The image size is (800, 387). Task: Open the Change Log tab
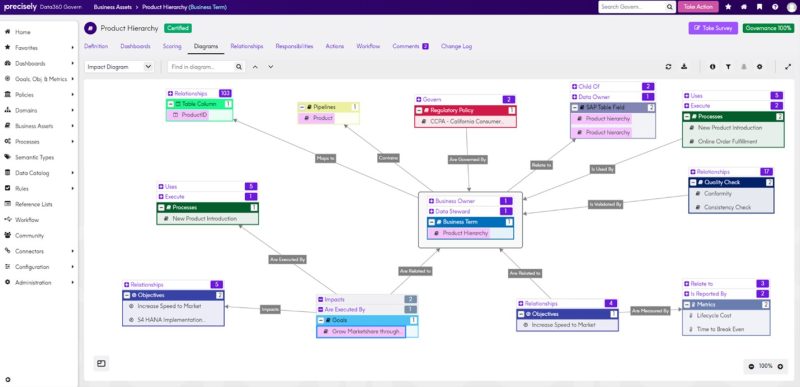coord(456,46)
